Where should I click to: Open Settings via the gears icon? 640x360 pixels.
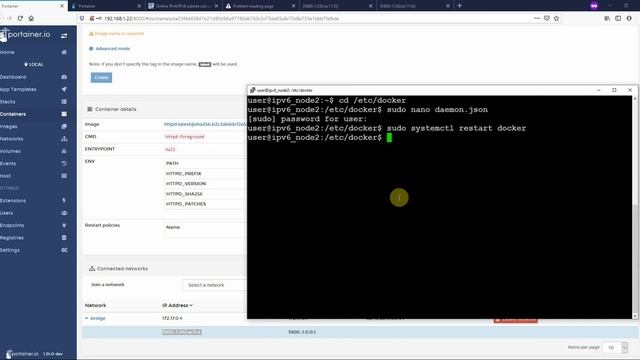64,250
